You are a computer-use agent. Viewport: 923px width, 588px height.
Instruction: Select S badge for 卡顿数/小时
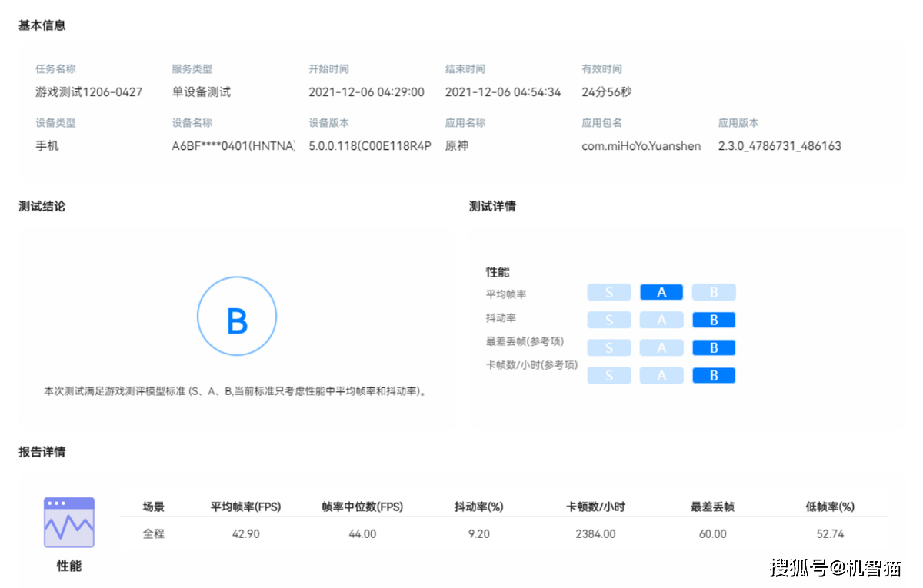(609, 375)
